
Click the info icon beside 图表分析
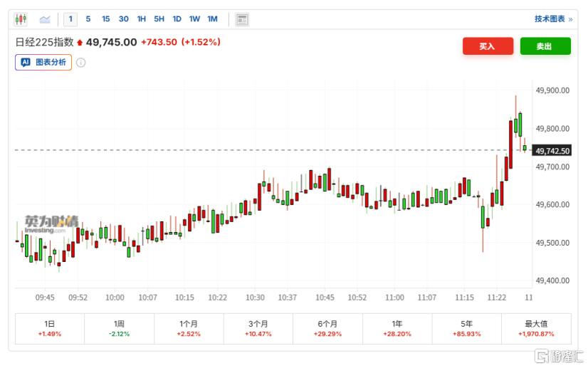(x=81, y=63)
